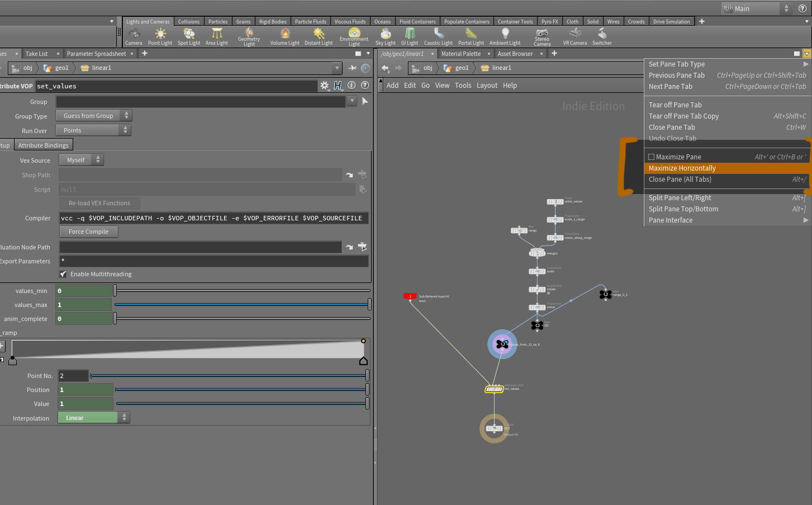Click the Compiler command input field
Image resolution: width=812 pixels, height=505 pixels.
point(214,218)
